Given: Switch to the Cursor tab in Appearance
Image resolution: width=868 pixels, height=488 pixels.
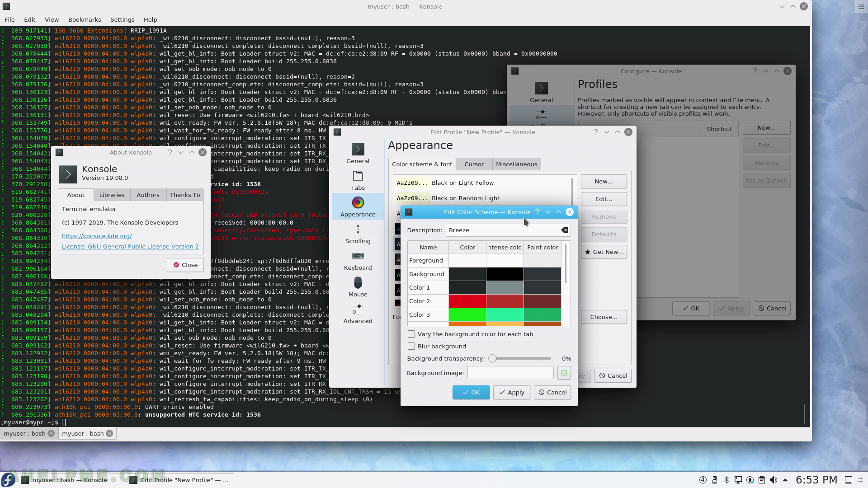Looking at the screenshot, I should coord(474,164).
